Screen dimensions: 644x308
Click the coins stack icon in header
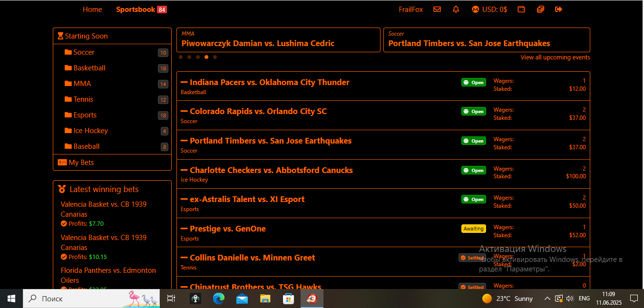[540, 10]
